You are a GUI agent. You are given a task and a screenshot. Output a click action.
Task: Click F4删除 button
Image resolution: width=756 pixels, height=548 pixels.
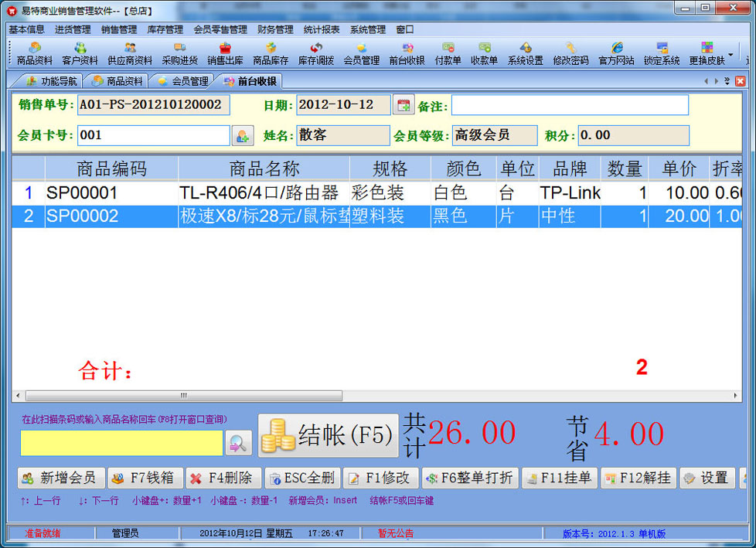point(224,478)
